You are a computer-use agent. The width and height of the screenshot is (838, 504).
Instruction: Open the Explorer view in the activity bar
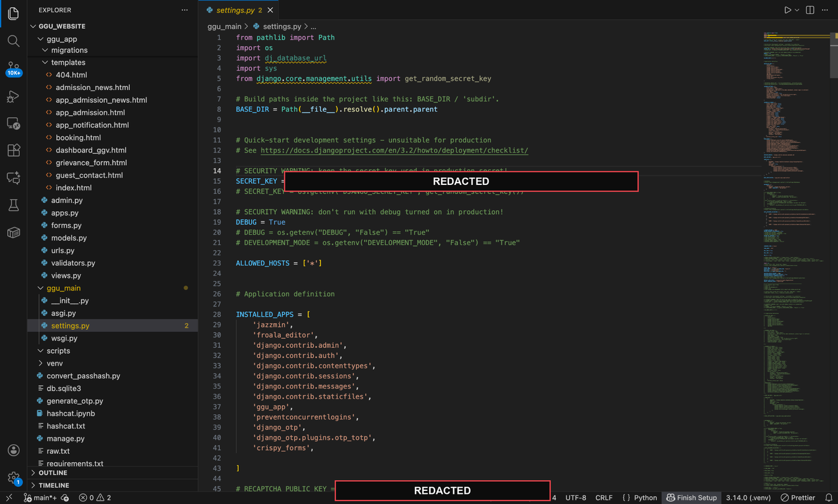pos(13,12)
